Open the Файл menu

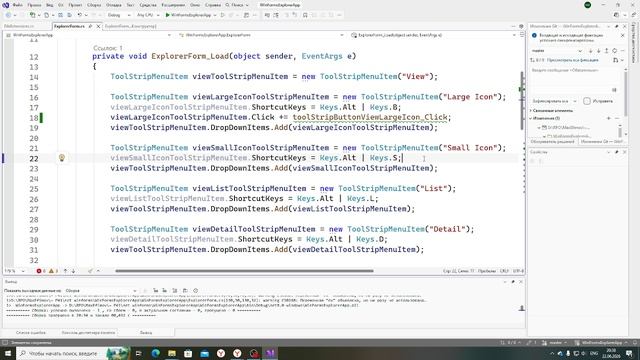(x=18, y=5)
